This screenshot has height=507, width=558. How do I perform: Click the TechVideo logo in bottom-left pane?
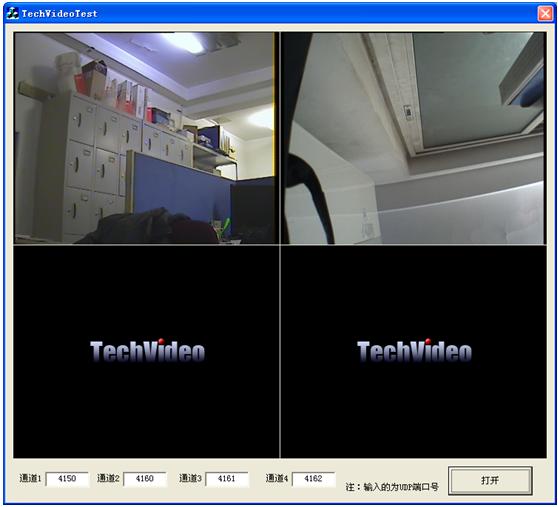[x=147, y=351]
